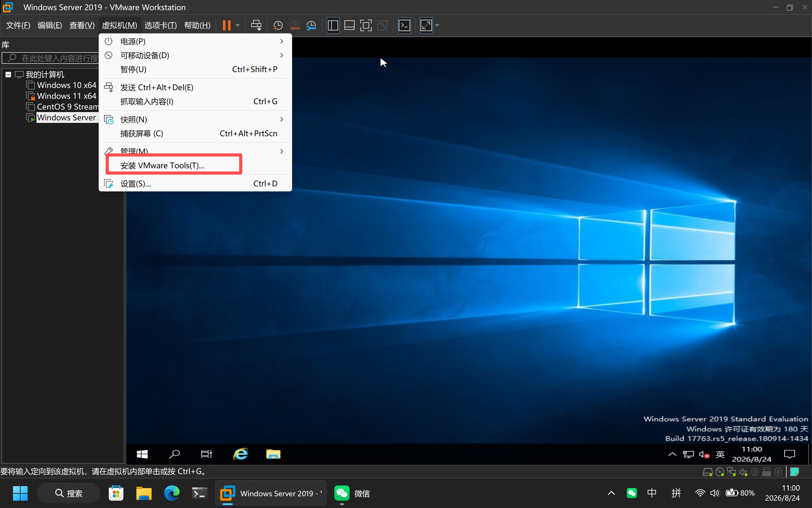
Task: Open the 帮助(H) menu
Action: pyautogui.click(x=197, y=25)
